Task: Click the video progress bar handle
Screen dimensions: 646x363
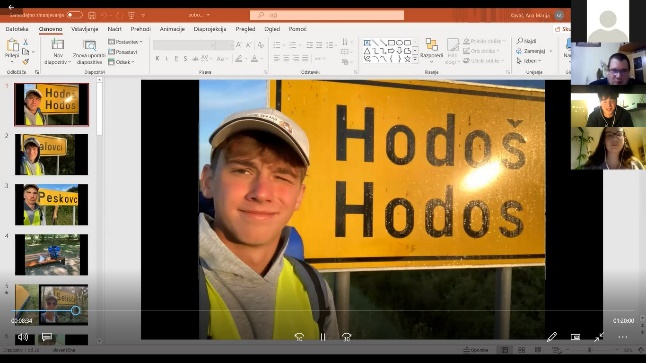Action: 75,310
